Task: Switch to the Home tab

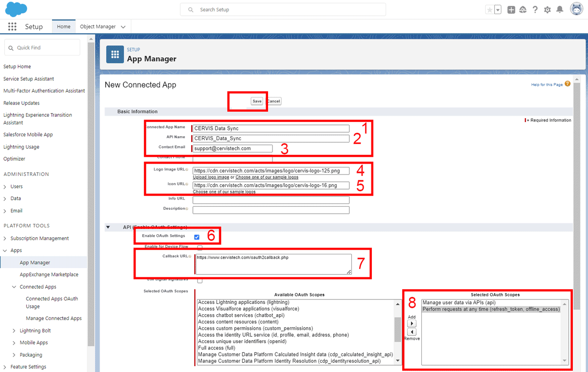Action: (x=64, y=26)
